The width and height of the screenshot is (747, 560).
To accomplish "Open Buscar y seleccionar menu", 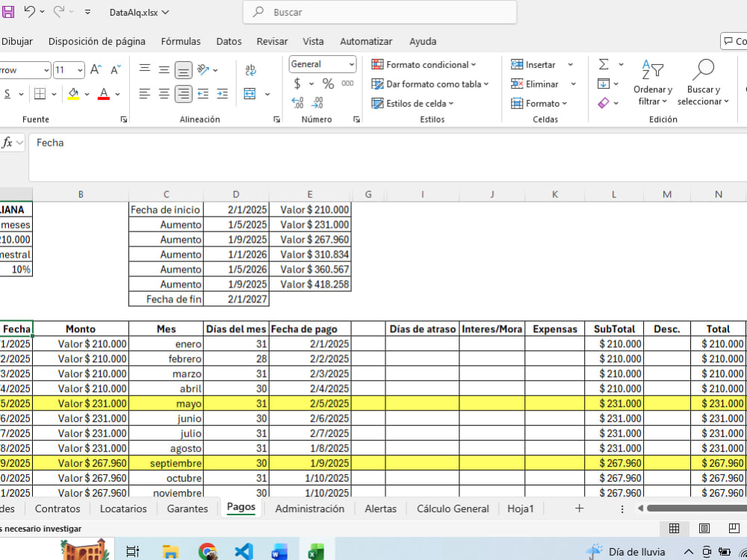I will [x=703, y=82].
